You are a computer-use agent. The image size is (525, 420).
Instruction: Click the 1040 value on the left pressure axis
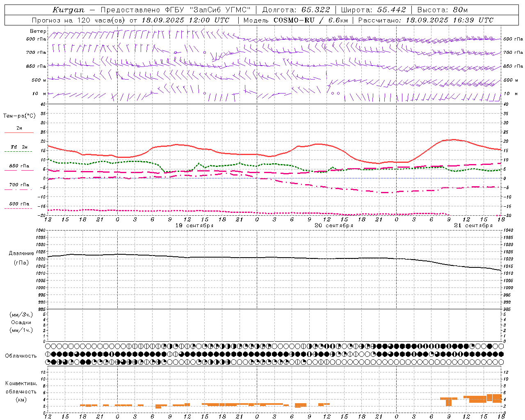[x=41, y=231]
